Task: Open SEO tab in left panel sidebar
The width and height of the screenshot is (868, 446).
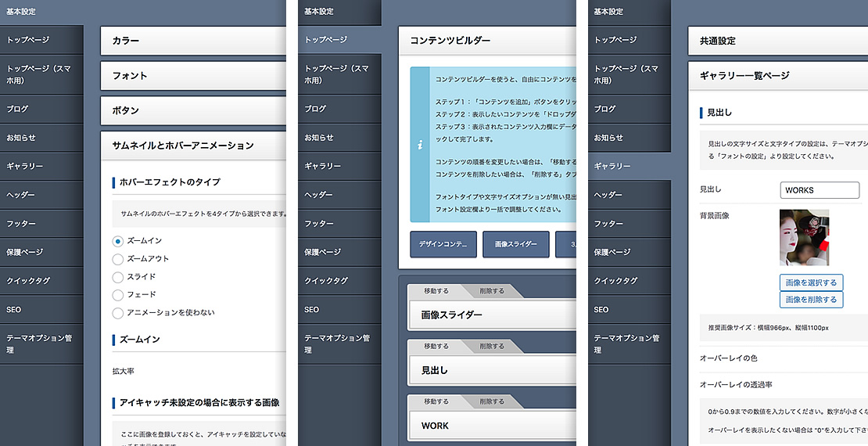Action: [41, 310]
